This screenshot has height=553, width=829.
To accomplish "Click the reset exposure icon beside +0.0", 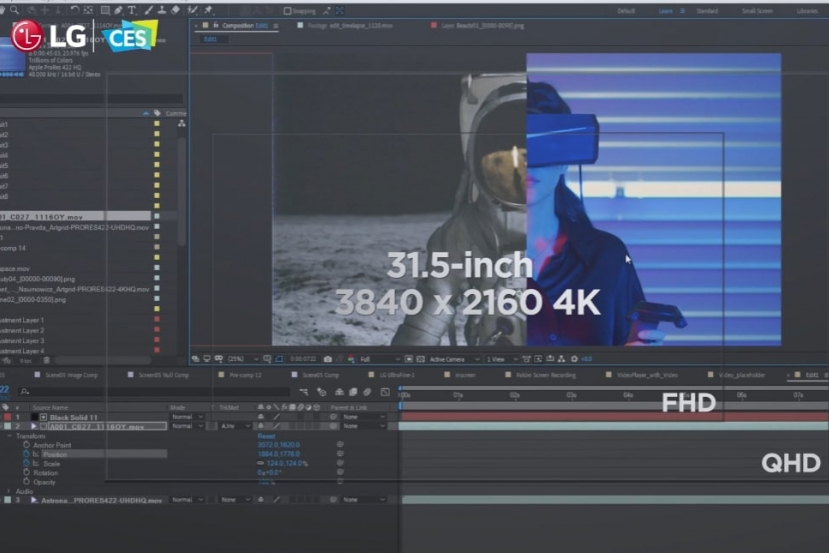I will coord(574,359).
